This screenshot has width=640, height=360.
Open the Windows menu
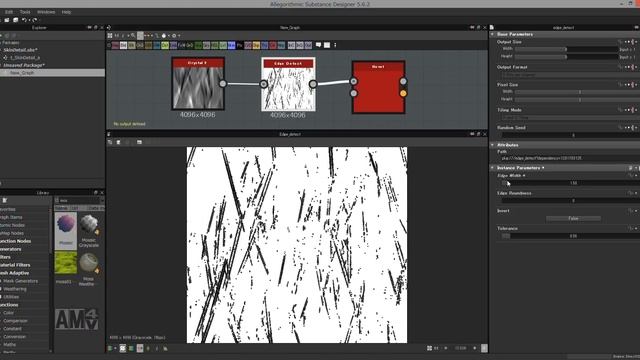click(46, 12)
